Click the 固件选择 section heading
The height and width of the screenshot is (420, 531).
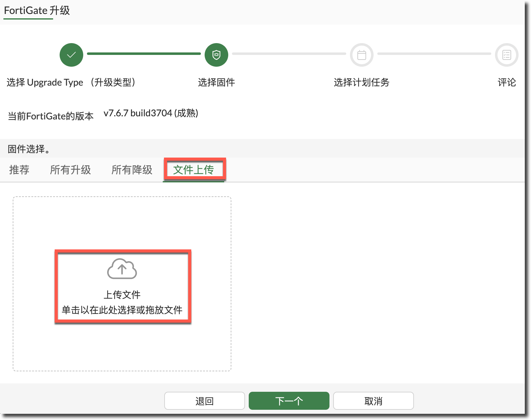[x=29, y=149]
